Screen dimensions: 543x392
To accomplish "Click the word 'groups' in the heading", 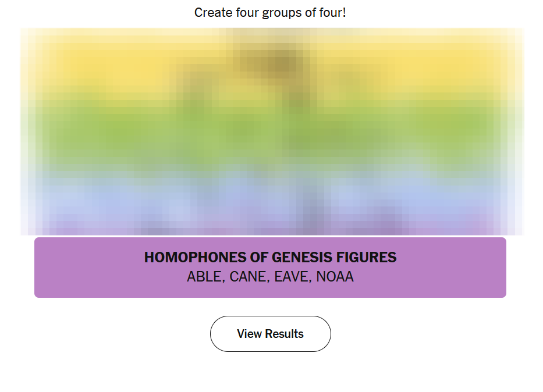I will 281,12.
